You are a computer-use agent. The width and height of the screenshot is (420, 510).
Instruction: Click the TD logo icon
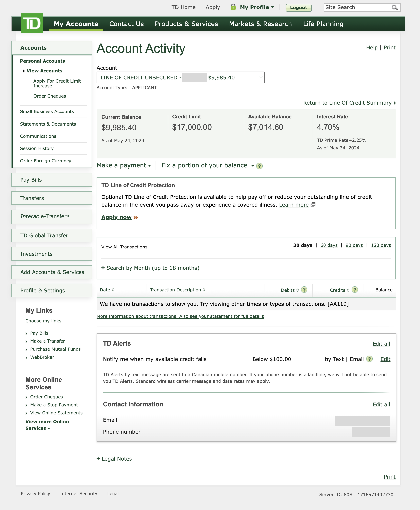(x=32, y=23)
